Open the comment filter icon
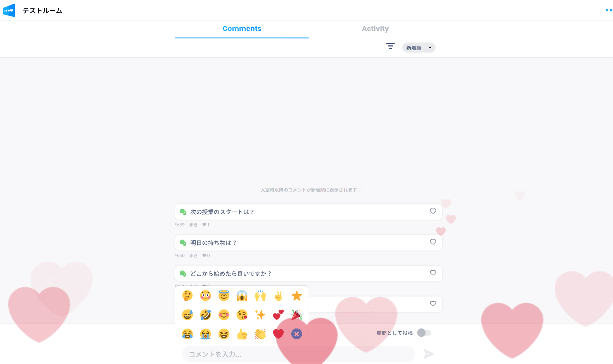The height and width of the screenshot is (364, 613). [x=390, y=46]
